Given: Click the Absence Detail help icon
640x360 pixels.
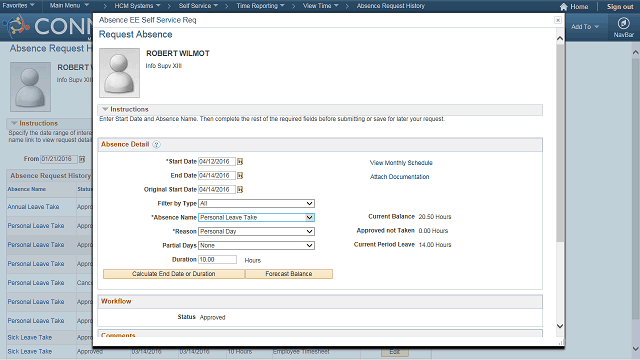Looking at the screenshot, I should tap(156, 144).
